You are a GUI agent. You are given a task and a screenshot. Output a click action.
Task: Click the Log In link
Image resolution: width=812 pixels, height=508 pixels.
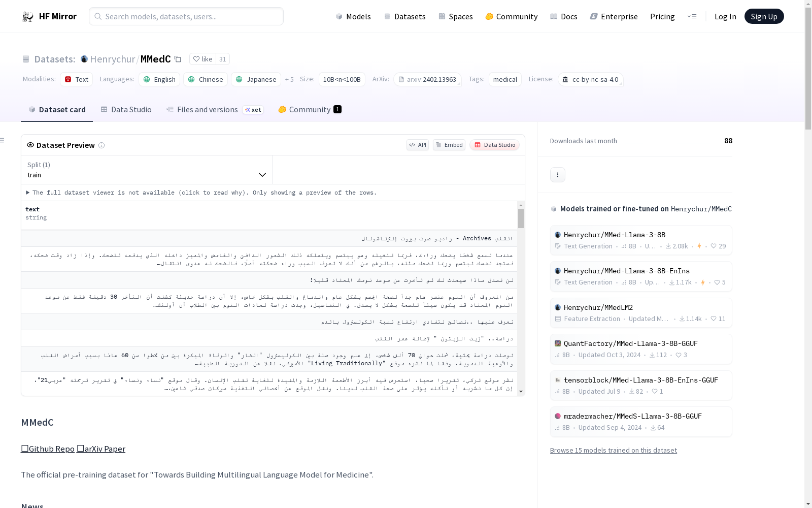[725, 16]
